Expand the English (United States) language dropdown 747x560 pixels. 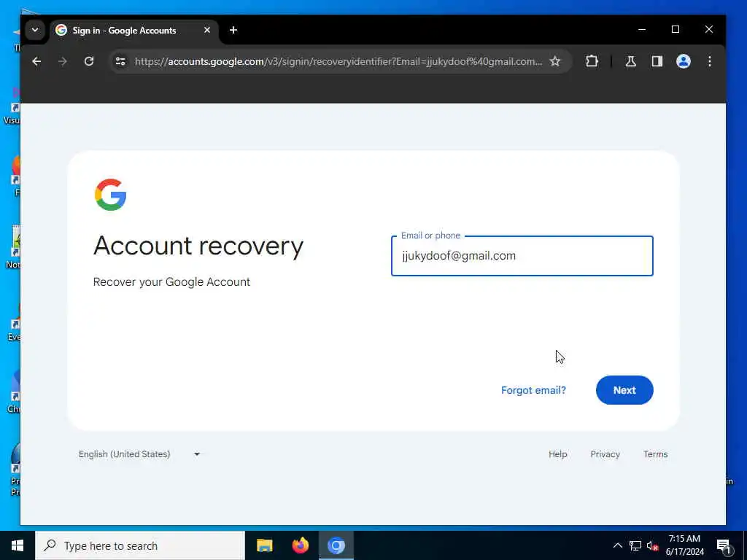click(x=139, y=454)
